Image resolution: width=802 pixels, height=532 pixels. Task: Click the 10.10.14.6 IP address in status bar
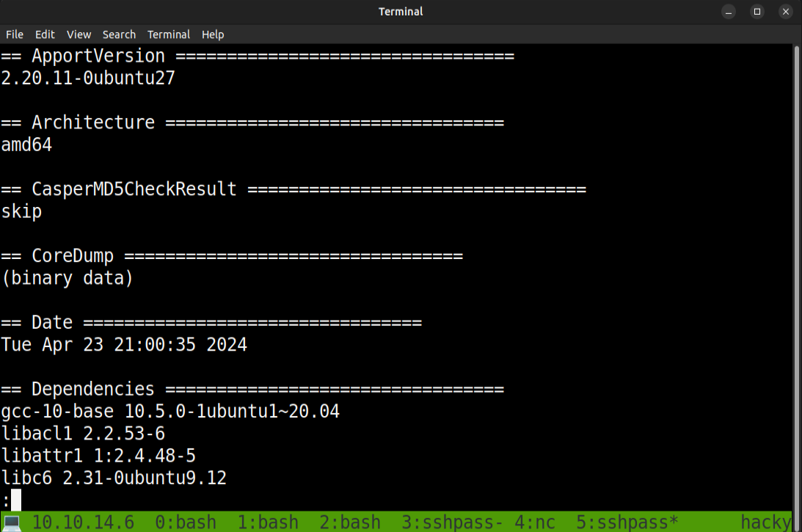click(83, 522)
